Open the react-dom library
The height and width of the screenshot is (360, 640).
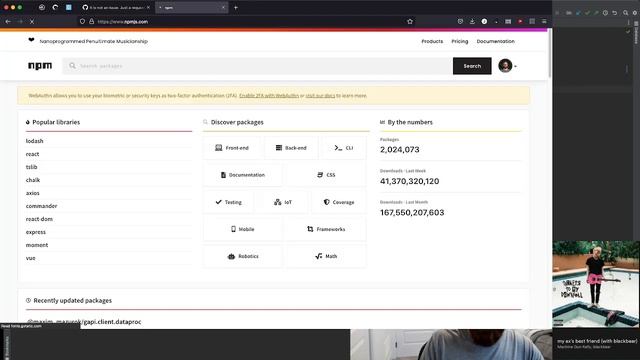click(x=39, y=219)
